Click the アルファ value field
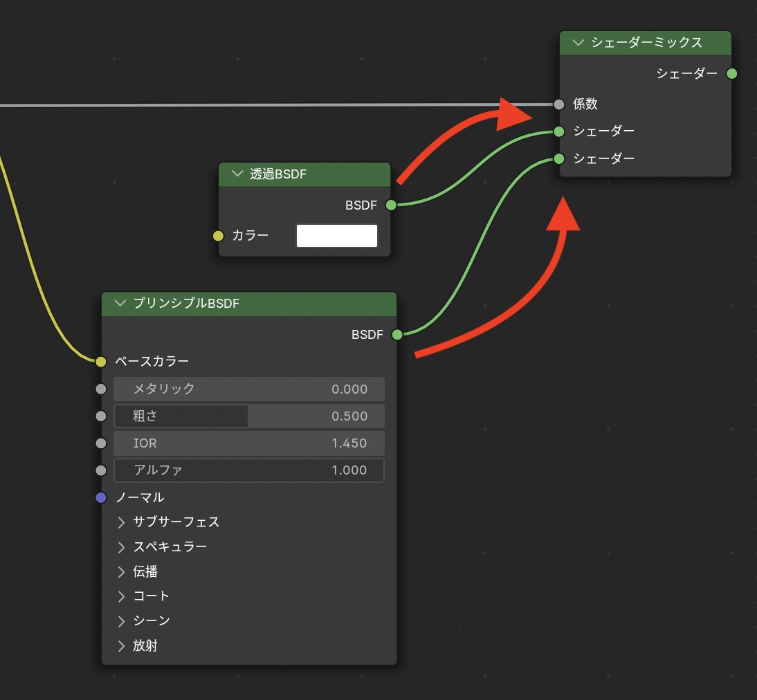This screenshot has height=700, width=757. click(248, 470)
